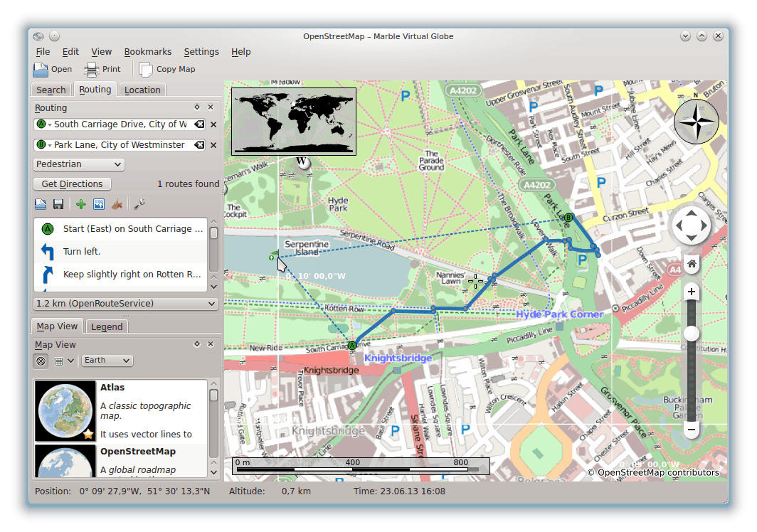Image resolution: width=757 pixels, height=532 pixels.
Task: Pan the map up with navigation arrow
Action: (x=692, y=213)
